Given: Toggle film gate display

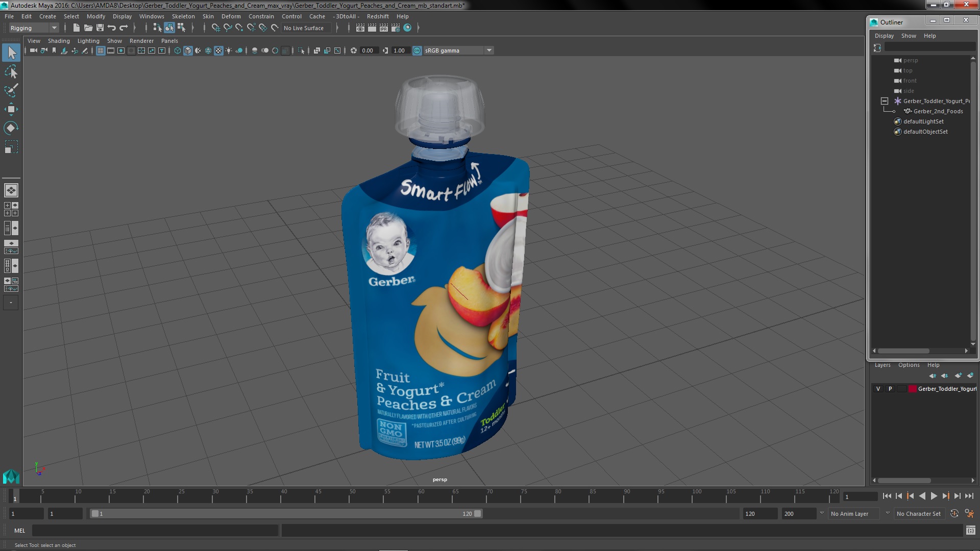Looking at the screenshot, I should pos(111,51).
